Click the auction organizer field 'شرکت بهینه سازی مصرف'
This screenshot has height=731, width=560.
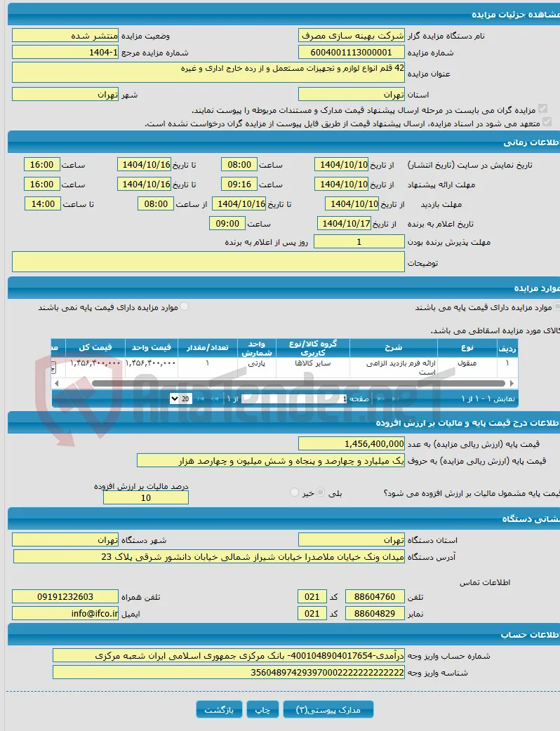click(352, 36)
